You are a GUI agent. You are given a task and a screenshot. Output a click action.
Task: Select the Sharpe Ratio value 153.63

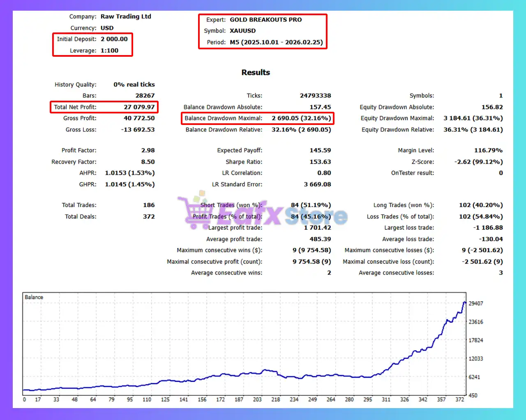click(x=320, y=162)
